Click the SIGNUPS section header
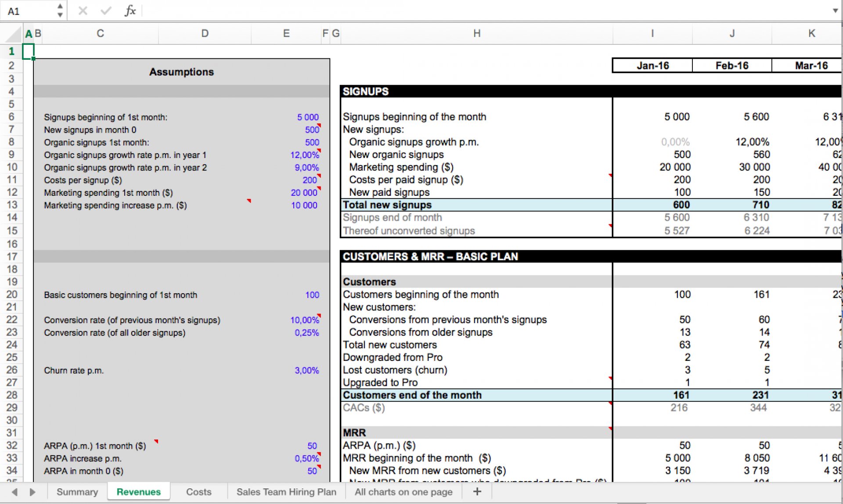This screenshot has width=843, height=504. pos(365,91)
